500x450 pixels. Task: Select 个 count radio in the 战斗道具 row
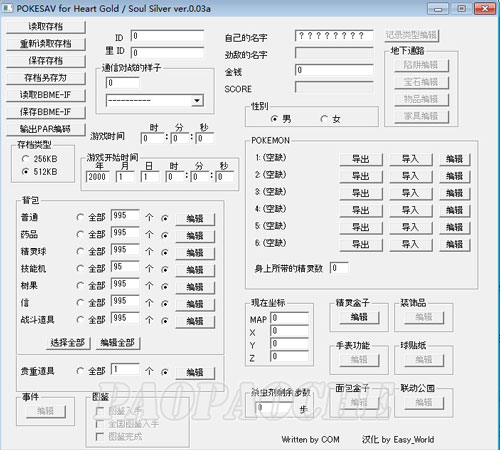pos(164,321)
